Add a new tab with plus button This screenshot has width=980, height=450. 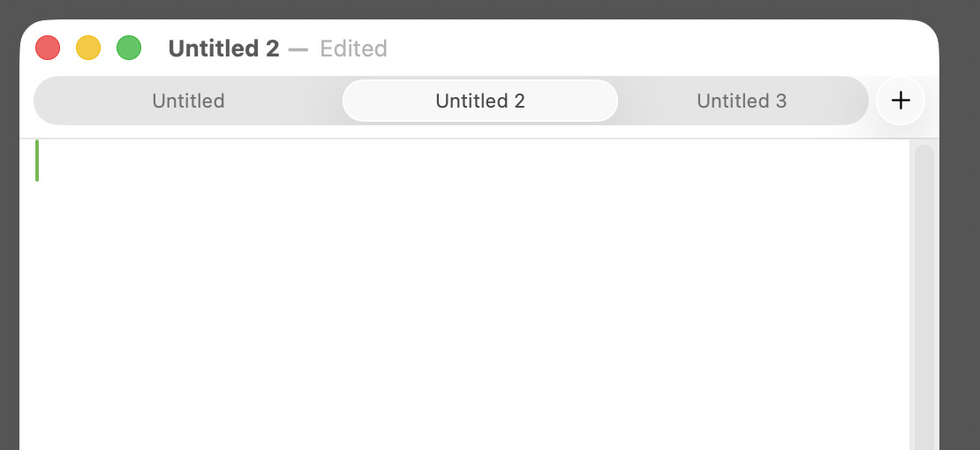[900, 101]
